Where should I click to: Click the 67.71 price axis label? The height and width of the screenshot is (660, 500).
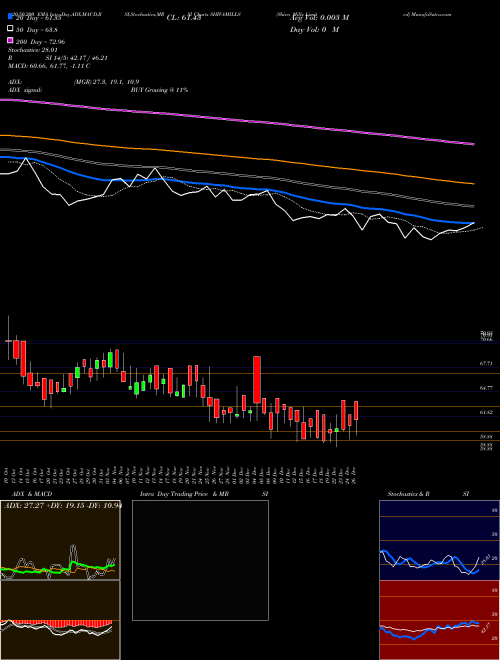(486, 363)
